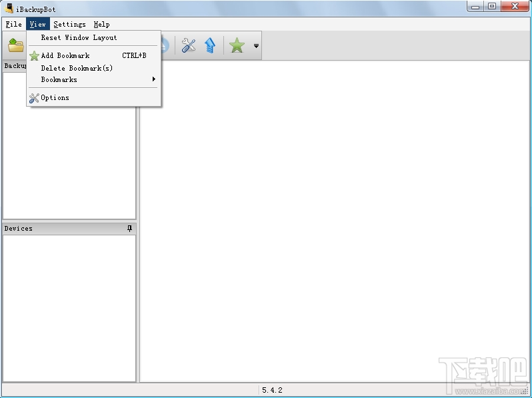Open the File menu
The width and height of the screenshot is (532, 398).
14,24
